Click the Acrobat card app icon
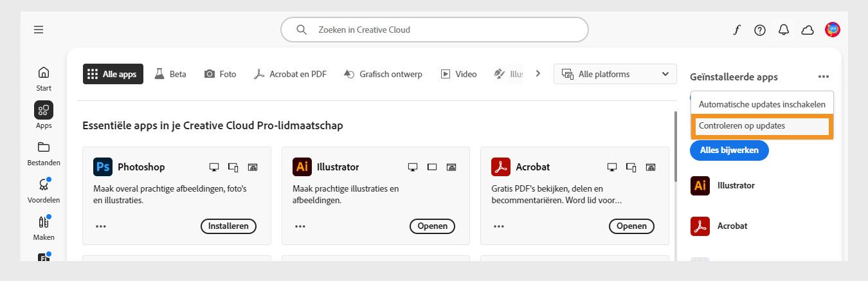The width and height of the screenshot is (868, 281). (x=501, y=167)
